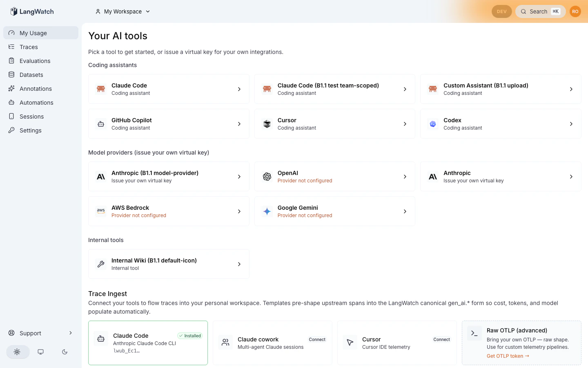Navigate to Datasets
Viewport: 588px width, 368px height.
(41, 75)
